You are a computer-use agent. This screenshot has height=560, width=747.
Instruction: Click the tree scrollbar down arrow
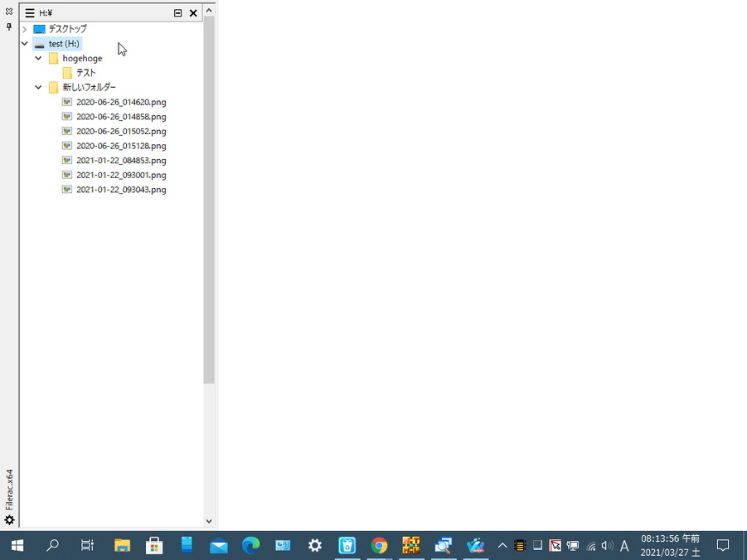coord(209,521)
